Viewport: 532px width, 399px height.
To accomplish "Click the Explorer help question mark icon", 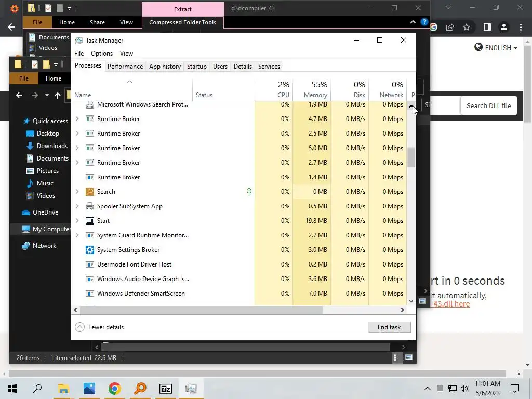I will (424, 22).
